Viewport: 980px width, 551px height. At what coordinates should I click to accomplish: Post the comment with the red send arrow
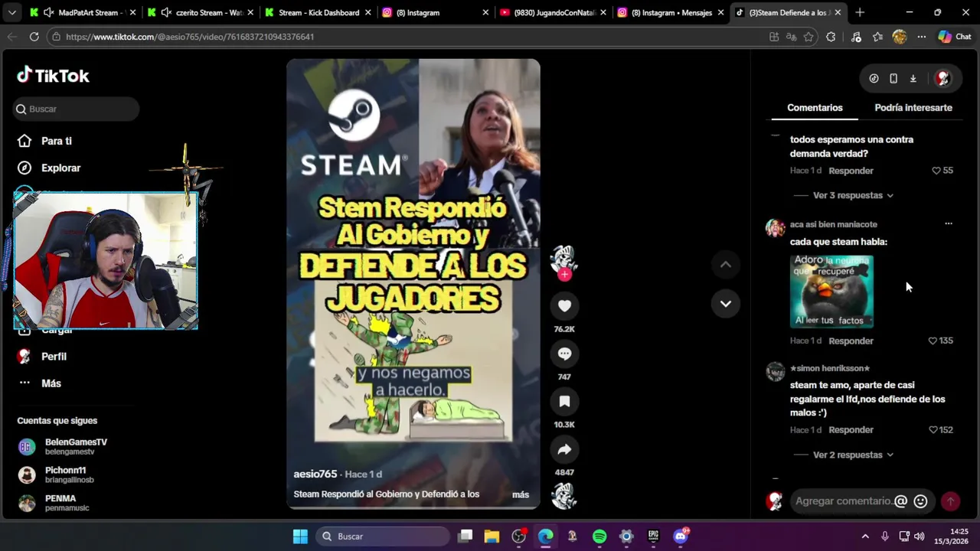click(x=950, y=501)
